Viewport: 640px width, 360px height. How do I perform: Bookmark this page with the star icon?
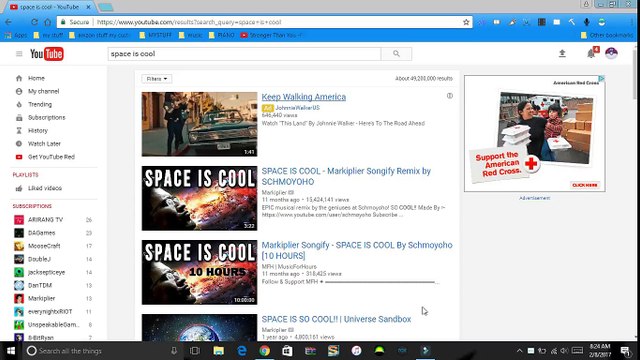pyautogui.click(x=466, y=22)
